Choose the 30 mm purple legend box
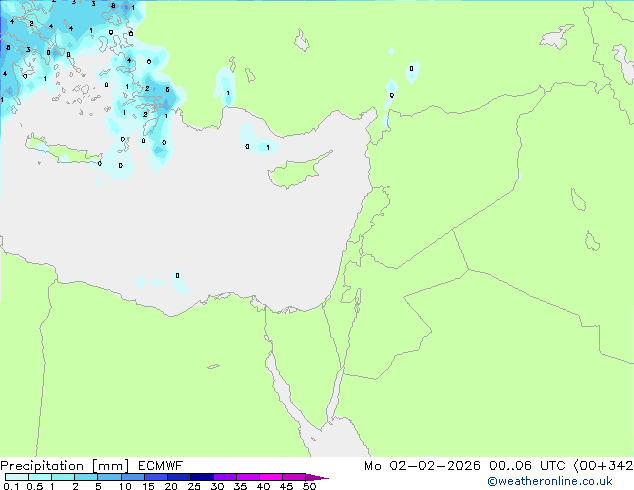The height and width of the screenshot is (490, 634). (x=224, y=477)
